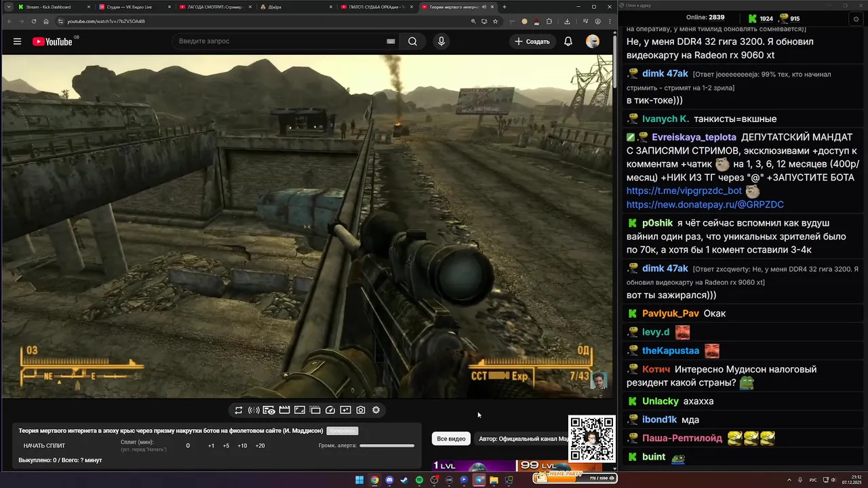Open the extension toolbar gear settings
This screenshot has width=868, height=488.
(x=376, y=410)
